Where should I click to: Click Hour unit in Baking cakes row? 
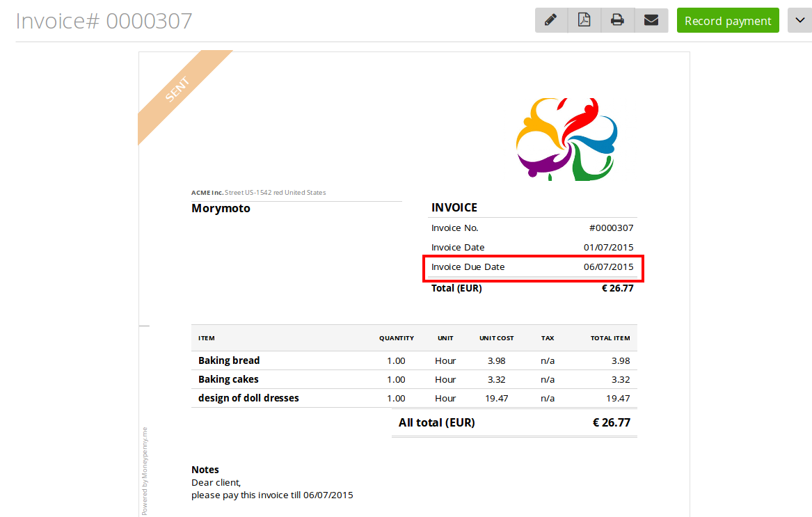pos(445,379)
